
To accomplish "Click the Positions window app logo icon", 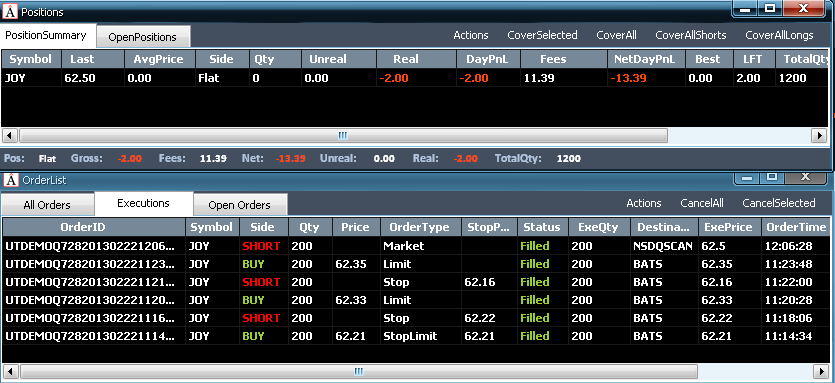I will coord(10,12).
